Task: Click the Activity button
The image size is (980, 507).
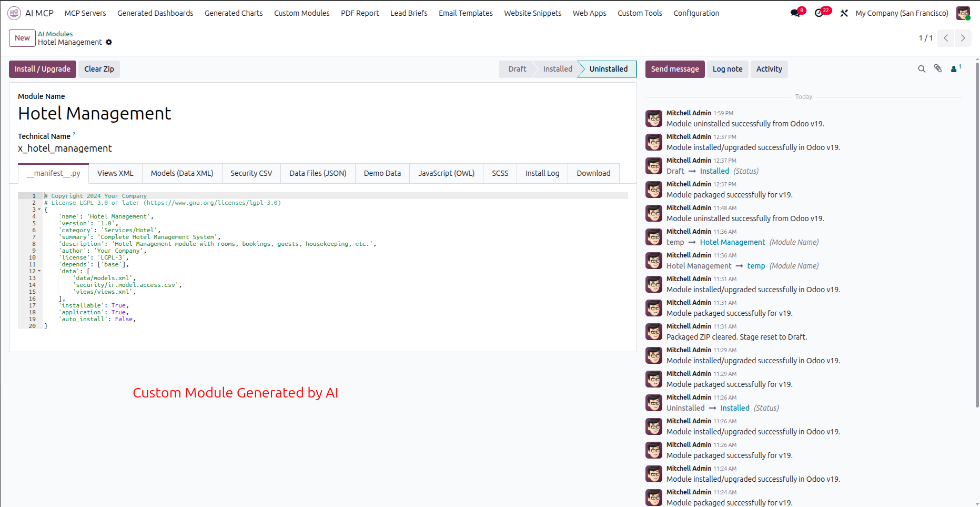Action: click(x=769, y=69)
